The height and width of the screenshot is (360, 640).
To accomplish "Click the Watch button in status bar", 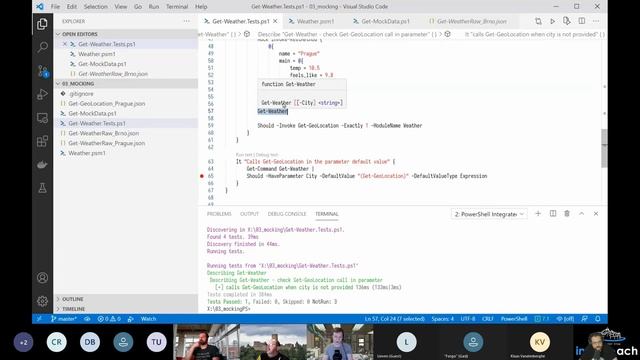I will click(148, 319).
